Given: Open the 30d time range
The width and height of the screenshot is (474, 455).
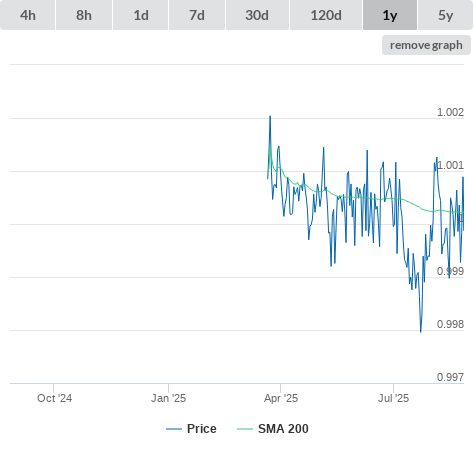Looking at the screenshot, I should (257, 15).
